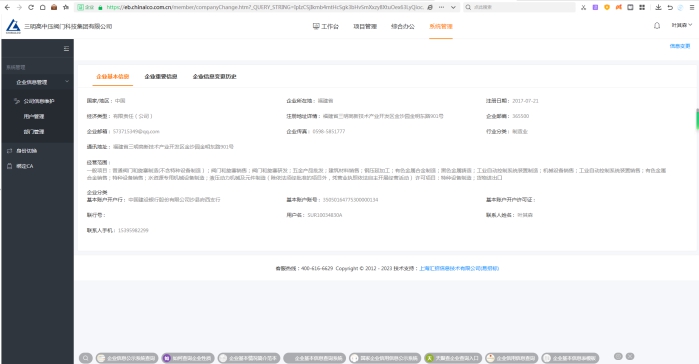The width and height of the screenshot is (699, 364).
Task: Open the browser downloads arrow icon
Action: coord(658,7)
